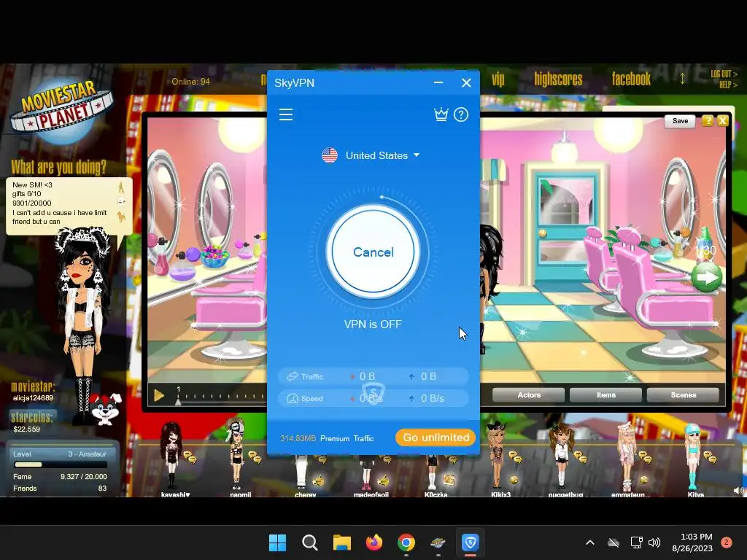Viewport: 747px width, 560px height.
Task: Switch to Chrome in the taskbar
Action: [x=406, y=542]
